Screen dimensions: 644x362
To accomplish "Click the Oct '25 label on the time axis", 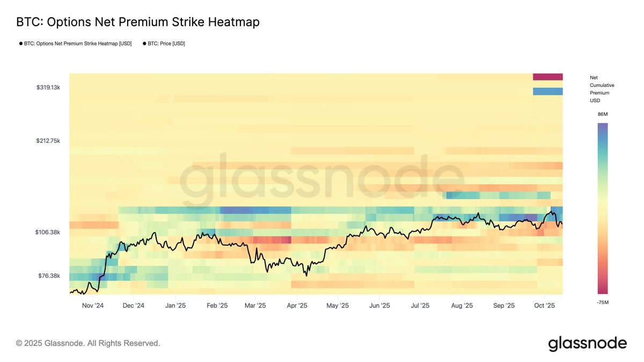I will 544,306.
